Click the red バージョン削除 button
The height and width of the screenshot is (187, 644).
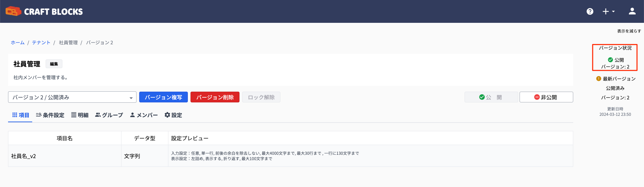coord(215,97)
